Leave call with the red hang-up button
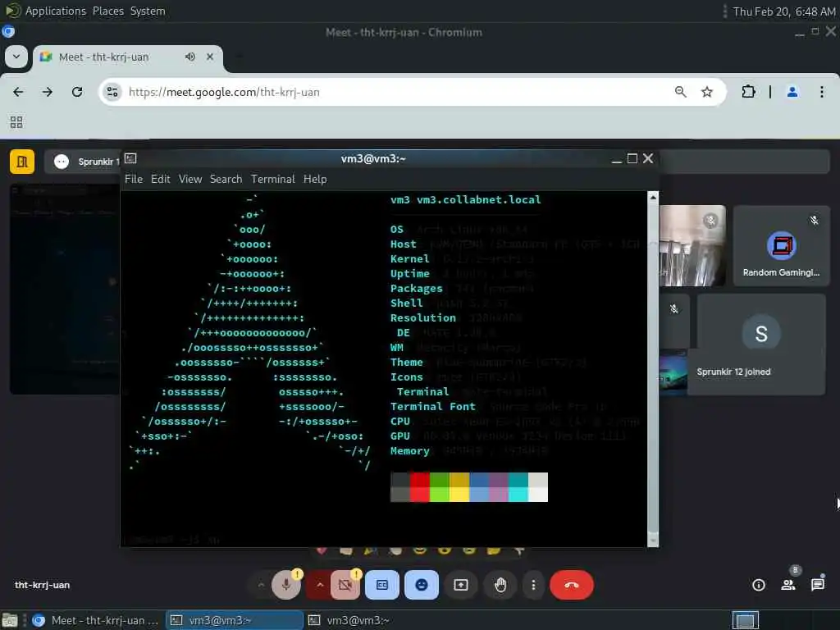Viewport: 840px width, 630px height. point(572,584)
